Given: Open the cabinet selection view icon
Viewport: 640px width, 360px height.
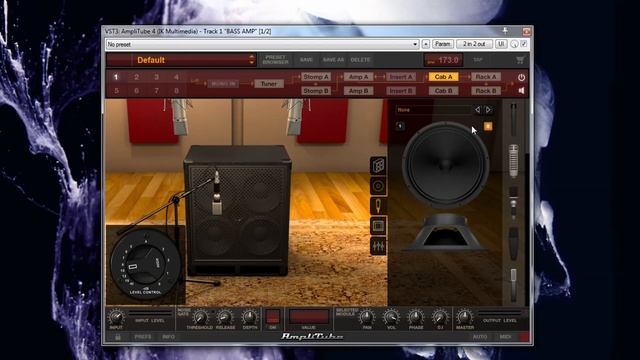Looking at the screenshot, I should coord(378,166).
